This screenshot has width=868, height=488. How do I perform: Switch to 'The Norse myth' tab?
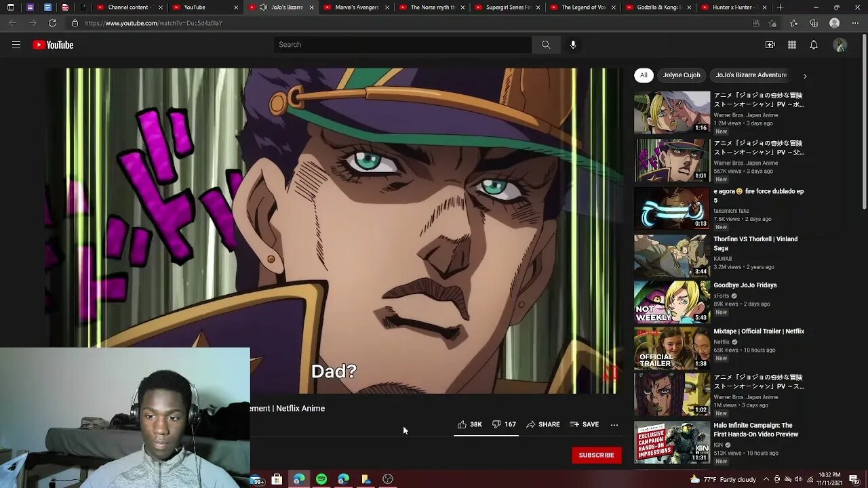click(x=430, y=7)
